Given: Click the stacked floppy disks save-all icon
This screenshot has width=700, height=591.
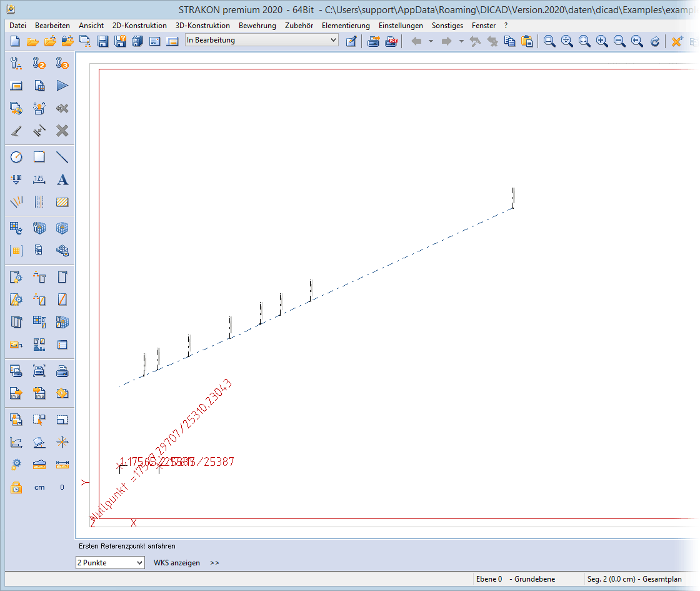Looking at the screenshot, I should tap(137, 41).
